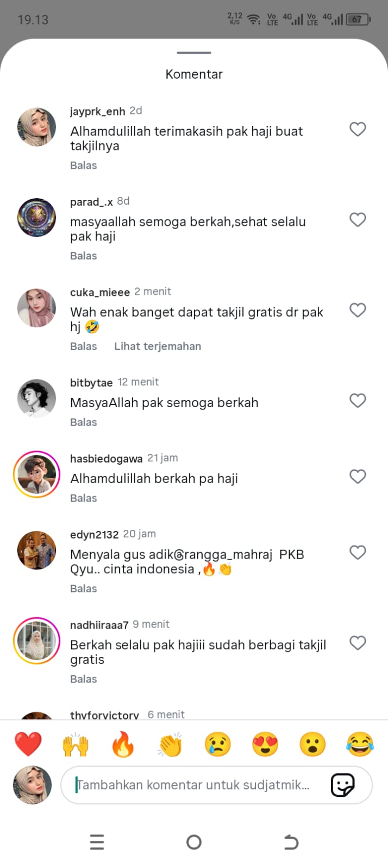
Task: Open edyn2132's profile via username
Action: pos(94,535)
